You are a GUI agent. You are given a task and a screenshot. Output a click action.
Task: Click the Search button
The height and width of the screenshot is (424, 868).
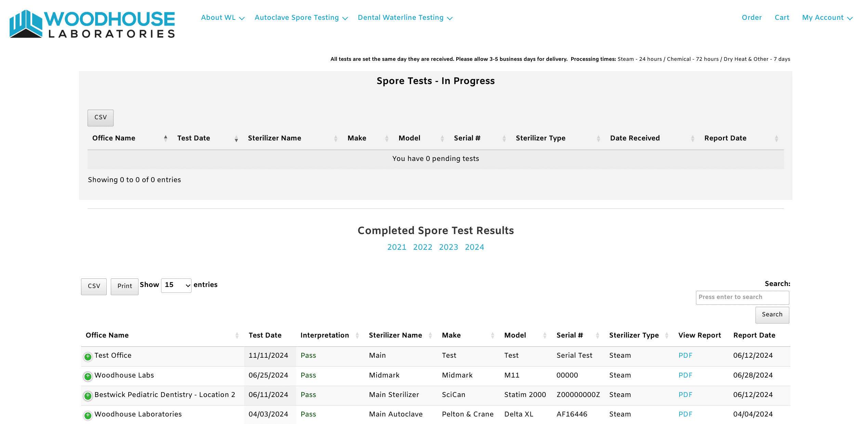point(772,315)
